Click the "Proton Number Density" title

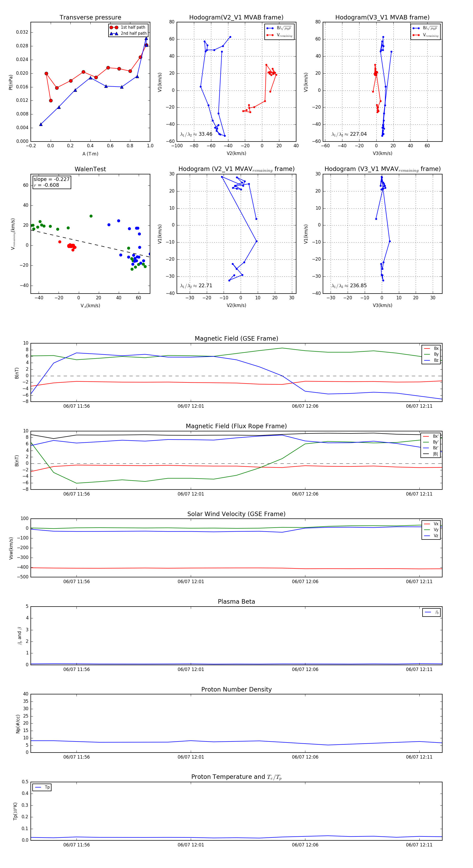click(236, 689)
